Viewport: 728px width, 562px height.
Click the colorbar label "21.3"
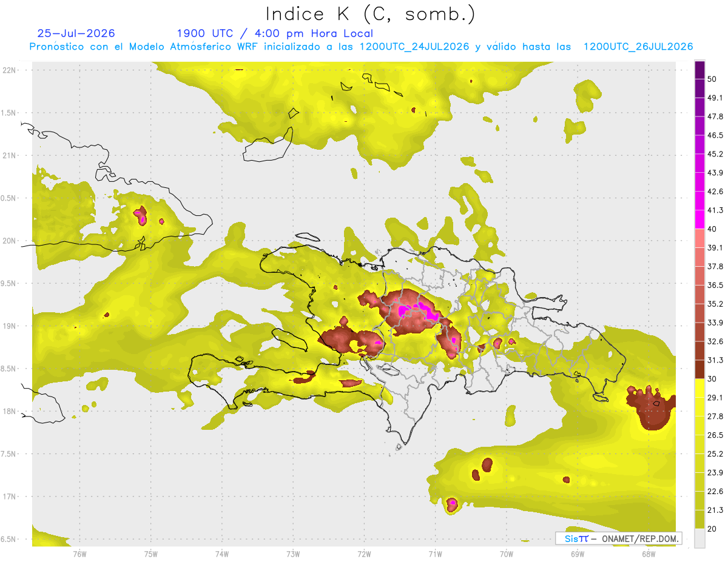pyautogui.click(x=715, y=510)
